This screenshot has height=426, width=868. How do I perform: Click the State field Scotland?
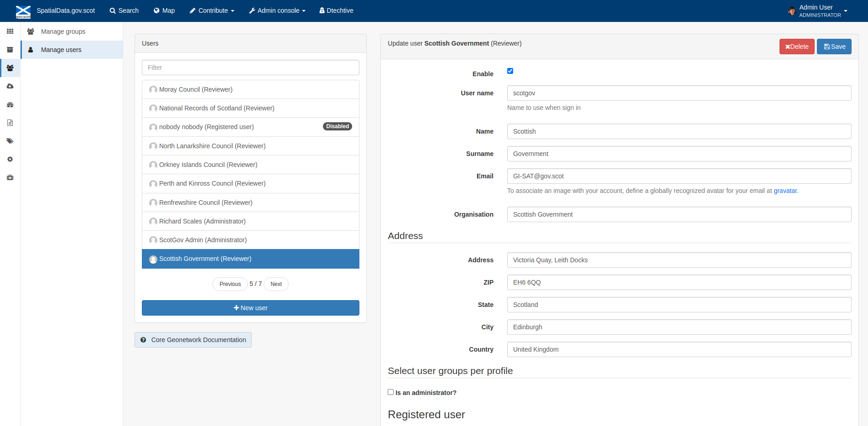(679, 305)
